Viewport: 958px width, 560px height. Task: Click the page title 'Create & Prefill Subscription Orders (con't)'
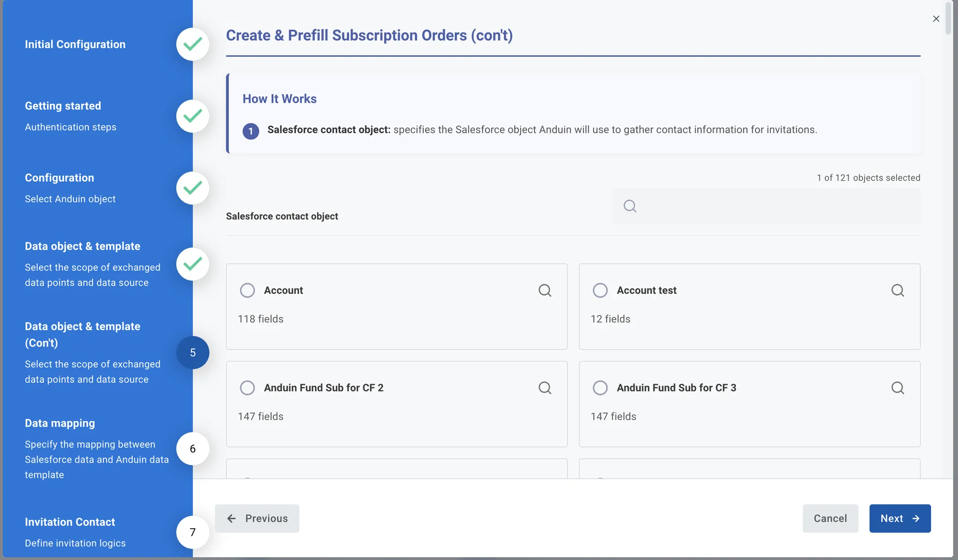tap(370, 36)
